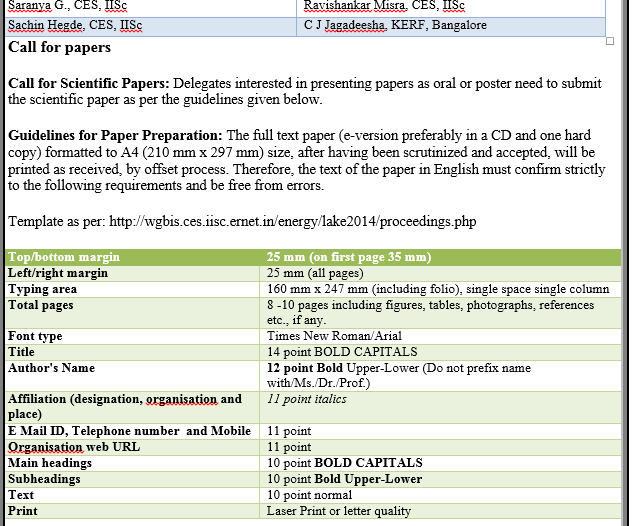Viewport: 632px width, 526px height.
Task: Click the 'Guidelines for Paper Preparation:' bold text
Action: coord(115,135)
